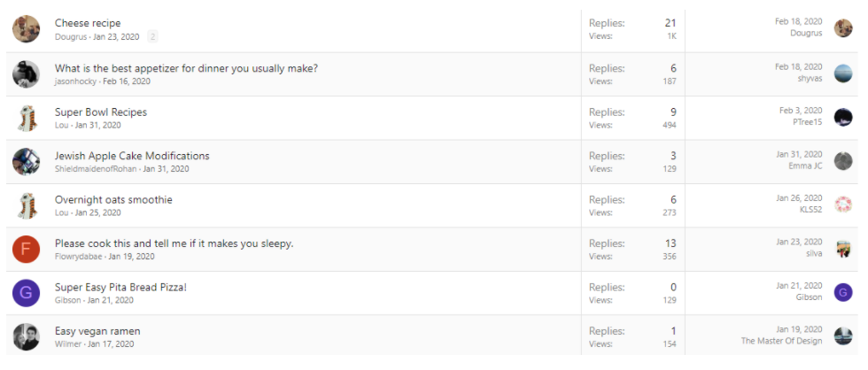This screenshot has height=370, width=868.
Task: Go to latest post dated Jan 23, 2020 by silva
Action: click(799, 243)
